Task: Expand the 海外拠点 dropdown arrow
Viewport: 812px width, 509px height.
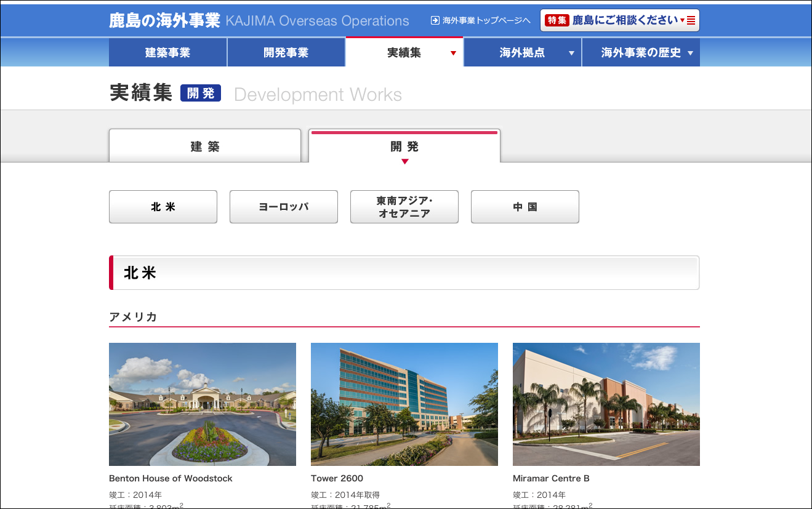Action: 572,53
